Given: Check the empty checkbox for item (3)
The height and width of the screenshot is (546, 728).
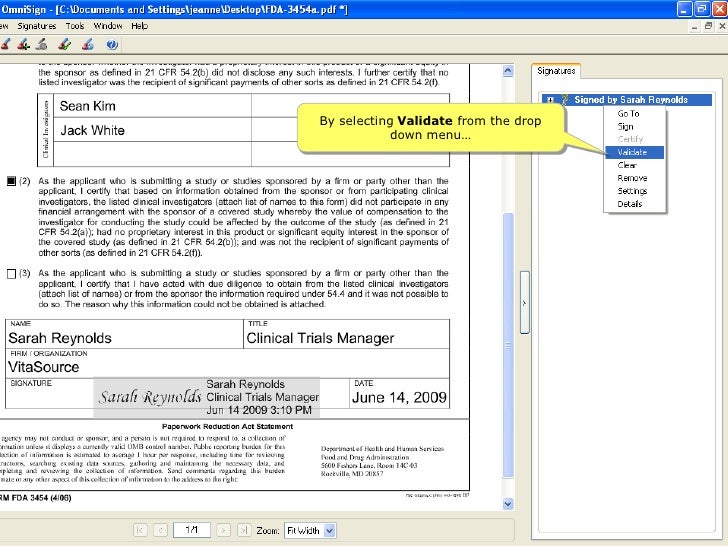Looking at the screenshot, I should point(12,274).
